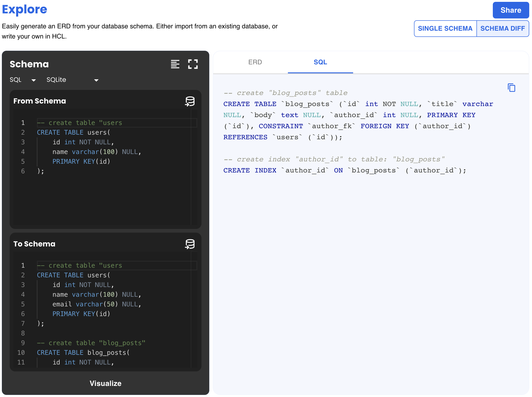Click line number 9 in To Schema

23,343
